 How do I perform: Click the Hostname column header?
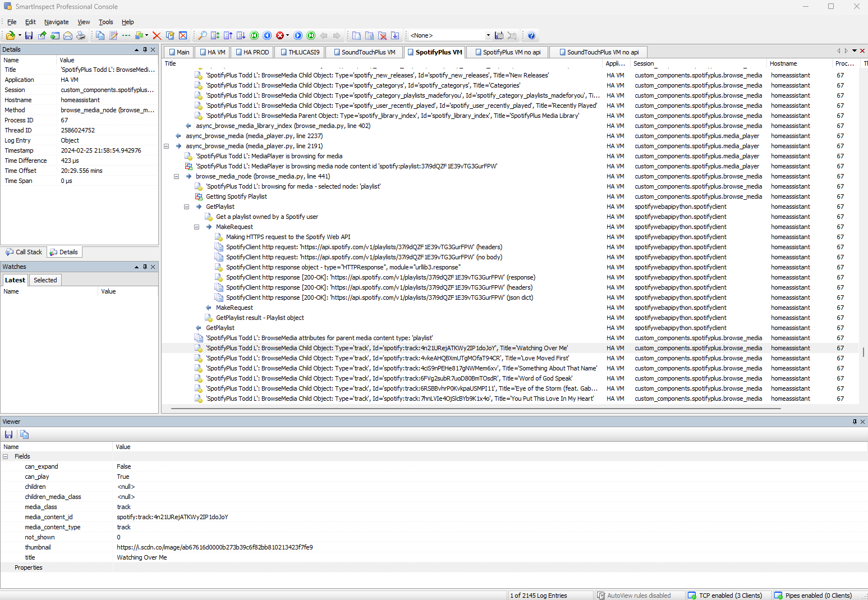[x=800, y=63]
